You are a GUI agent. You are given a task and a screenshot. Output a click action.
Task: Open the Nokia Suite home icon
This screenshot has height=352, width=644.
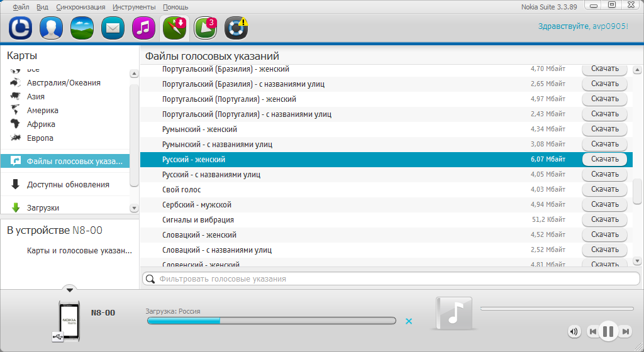[20, 28]
